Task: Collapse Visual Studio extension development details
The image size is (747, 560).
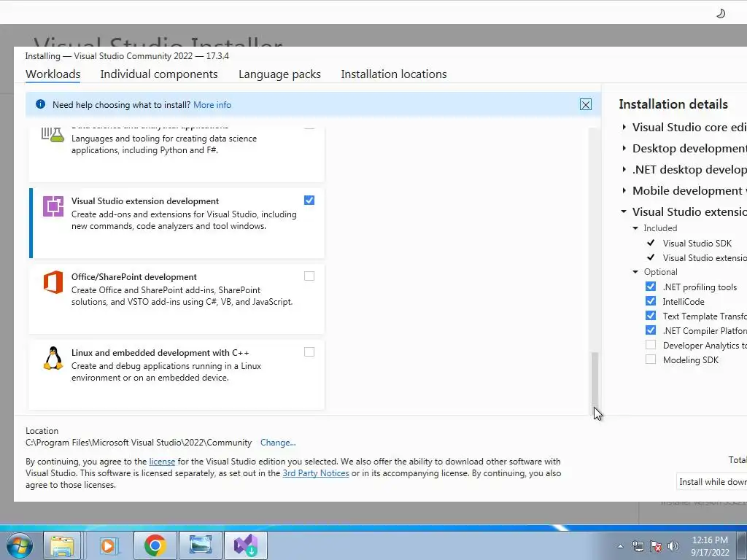Action: click(624, 211)
